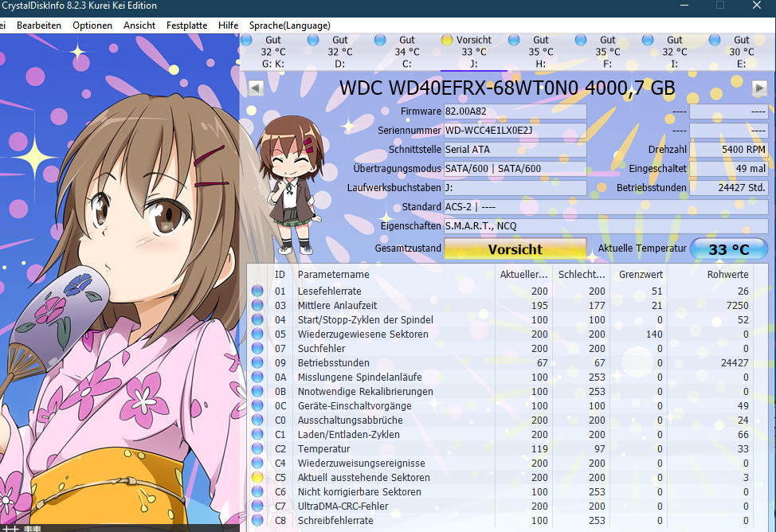
Task: Select the yellow Vorsicht J: drive orb
Action: [446, 40]
